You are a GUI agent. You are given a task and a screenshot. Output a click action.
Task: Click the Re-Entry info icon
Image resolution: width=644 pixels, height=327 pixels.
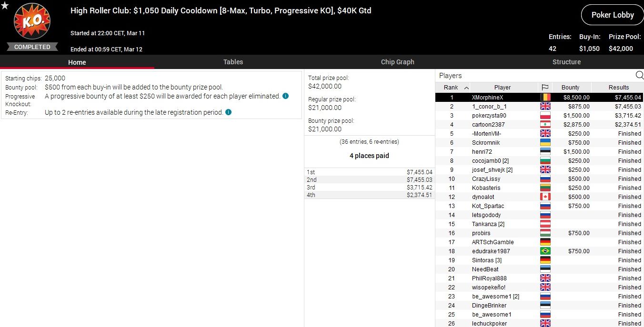[x=229, y=112]
